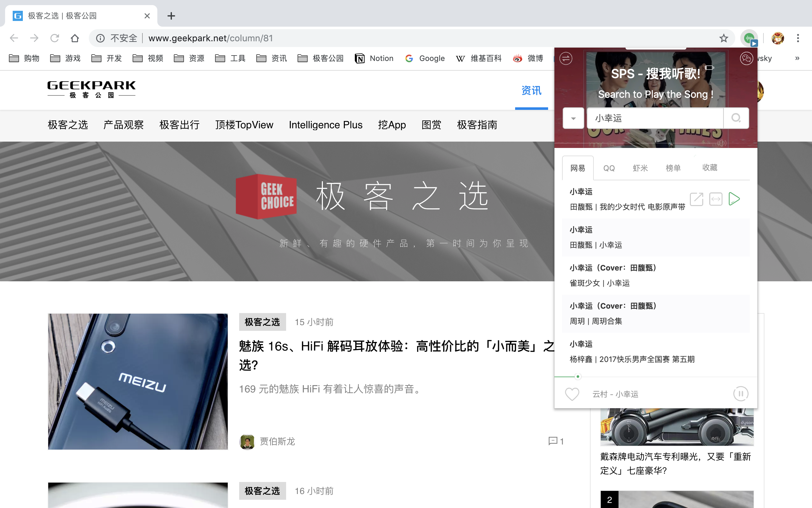Pause the currently playing song
This screenshot has height=508, width=812.
click(741, 393)
